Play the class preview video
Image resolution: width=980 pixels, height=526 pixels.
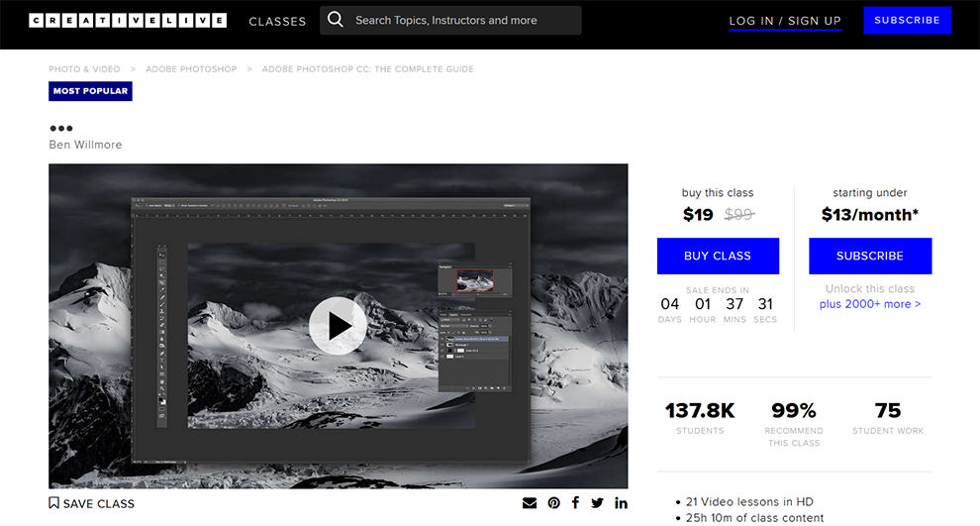coord(339,325)
